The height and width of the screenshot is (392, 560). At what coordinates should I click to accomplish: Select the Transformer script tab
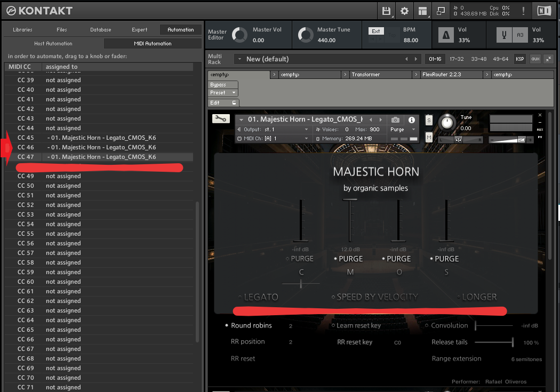380,74
